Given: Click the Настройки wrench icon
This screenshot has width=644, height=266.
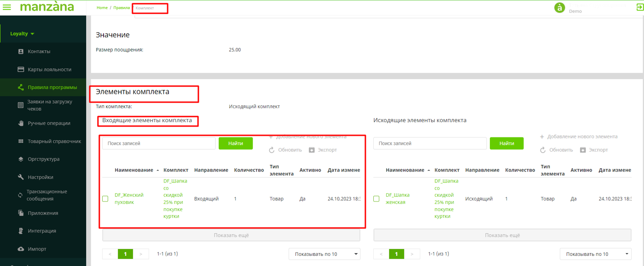Looking at the screenshot, I should pos(21,177).
